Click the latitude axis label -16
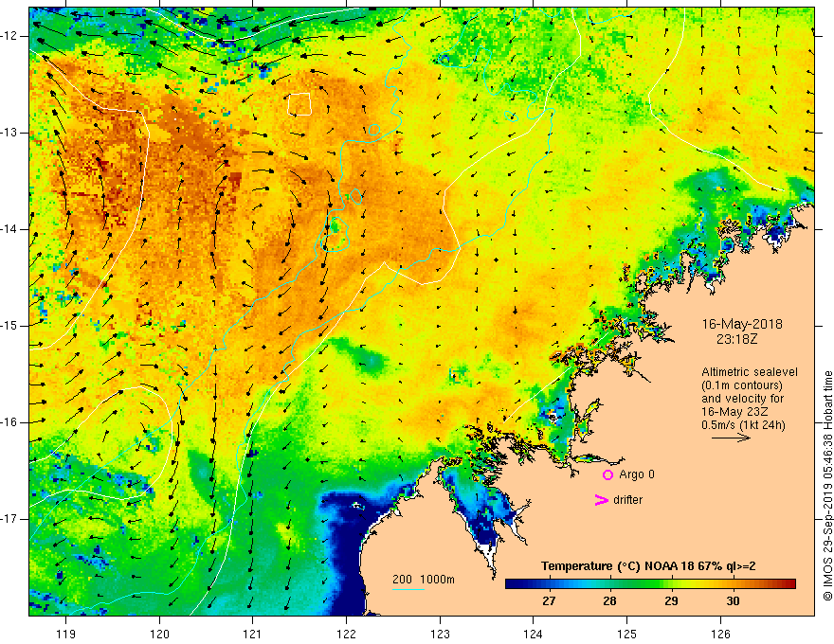Viewport: 834px width, 644px height. point(9,422)
